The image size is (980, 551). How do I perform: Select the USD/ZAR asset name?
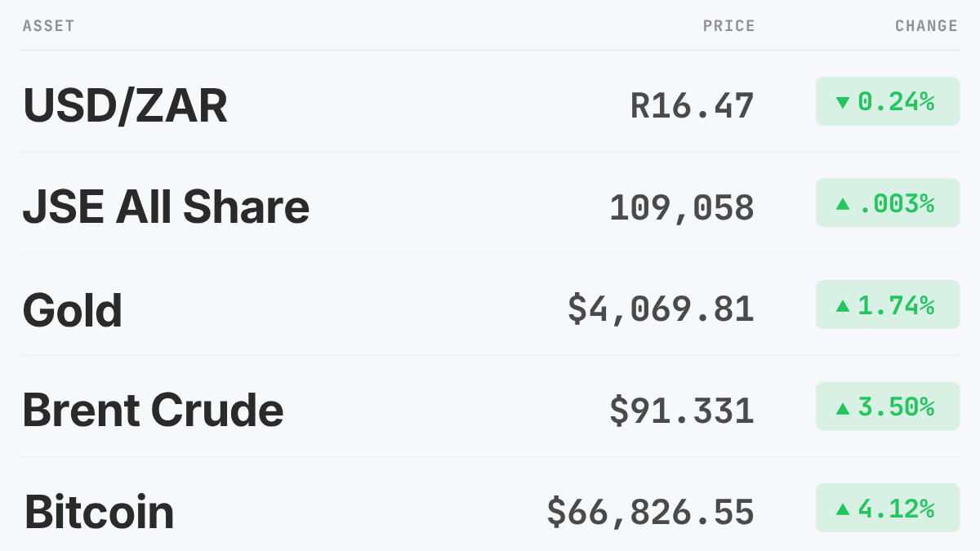coord(125,105)
